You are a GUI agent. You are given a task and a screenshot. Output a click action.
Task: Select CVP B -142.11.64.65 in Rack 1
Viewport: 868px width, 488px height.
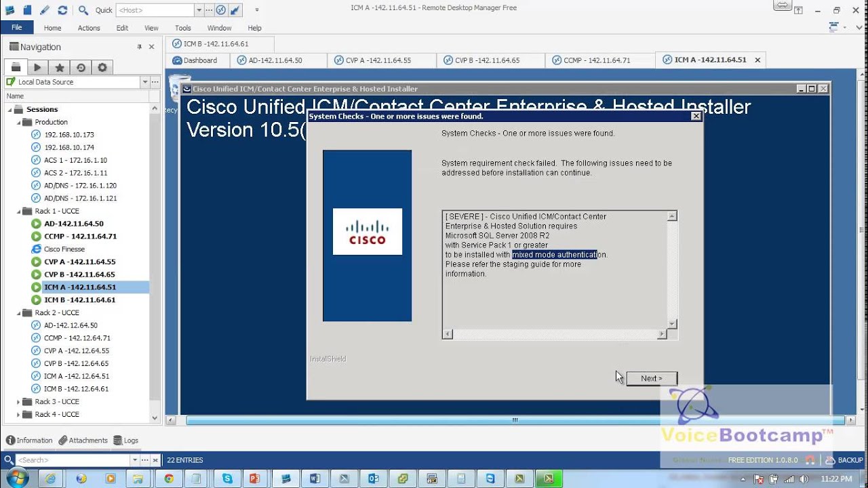coord(79,274)
